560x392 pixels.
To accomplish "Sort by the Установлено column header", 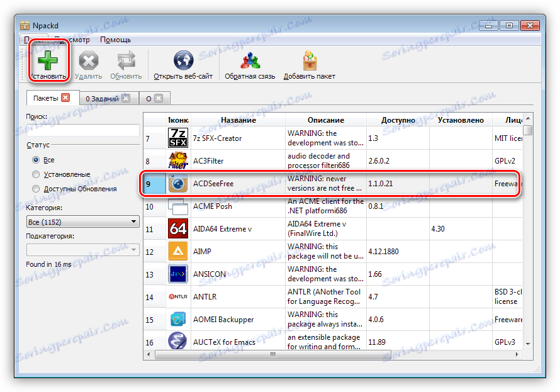I will [x=461, y=120].
